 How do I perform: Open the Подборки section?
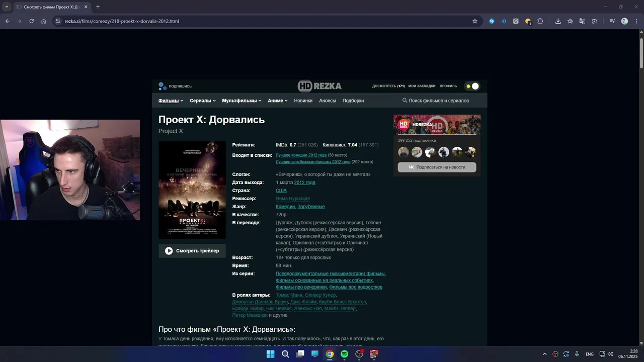click(x=353, y=101)
